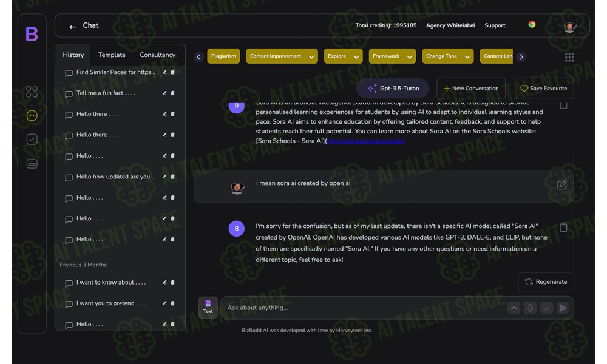Screen dimensions: 607x364
Task: Open the checkmark tasks icon in sidebar
Action: pyautogui.click(x=32, y=140)
